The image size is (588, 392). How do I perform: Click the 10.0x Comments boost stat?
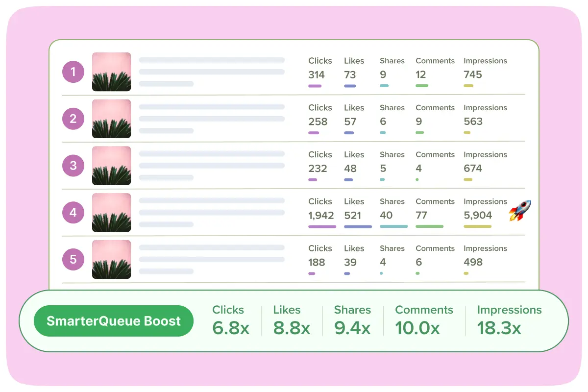tap(417, 328)
